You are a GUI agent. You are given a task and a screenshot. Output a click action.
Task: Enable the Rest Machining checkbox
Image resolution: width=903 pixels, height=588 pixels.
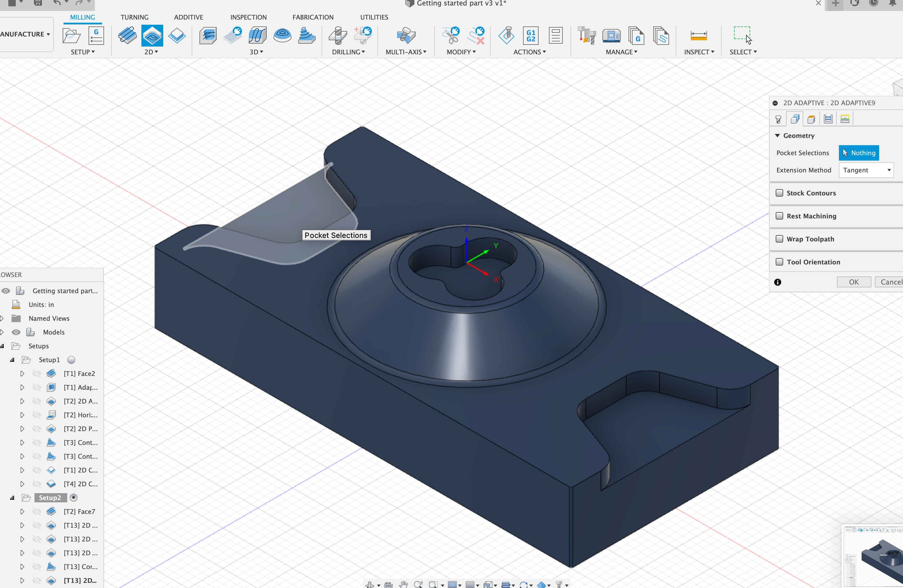tap(780, 216)
